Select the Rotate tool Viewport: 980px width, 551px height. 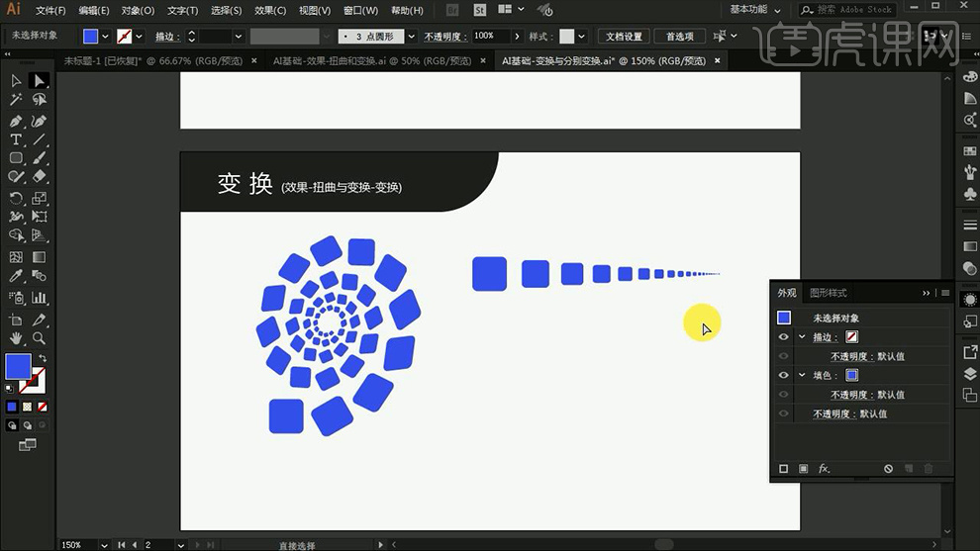click(x=16, y=198)
